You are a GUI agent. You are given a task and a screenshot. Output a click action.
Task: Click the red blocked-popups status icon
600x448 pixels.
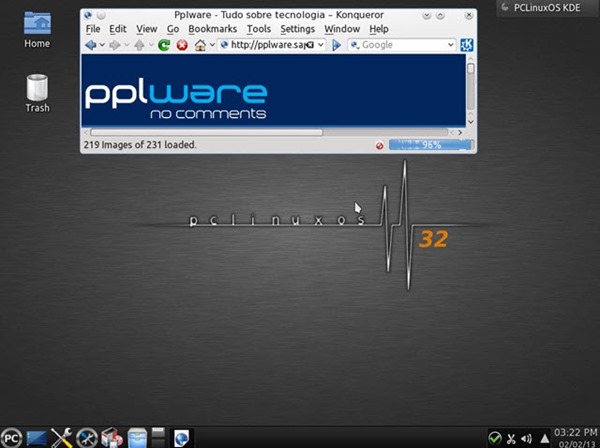click(380, 145)
